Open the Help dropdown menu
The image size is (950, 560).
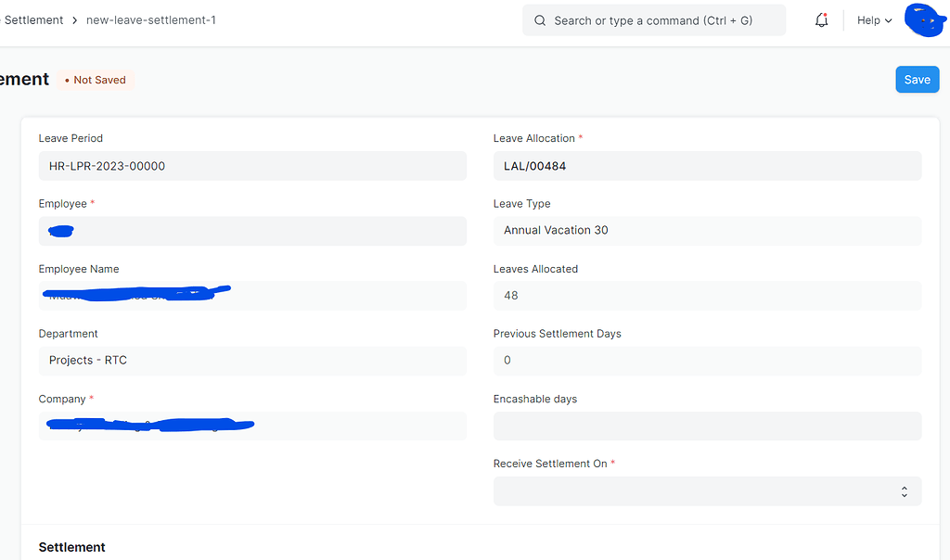pyautogui.click(x=874, y=20)
